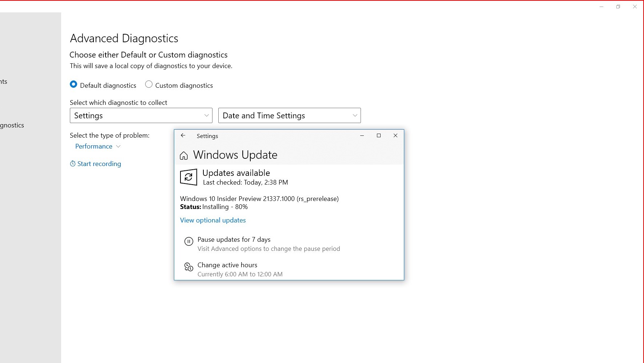Viewport: 644px width, 363px height.
Task: Click the update refresh icon beside Updates available
Action: (x=188, y=177)
